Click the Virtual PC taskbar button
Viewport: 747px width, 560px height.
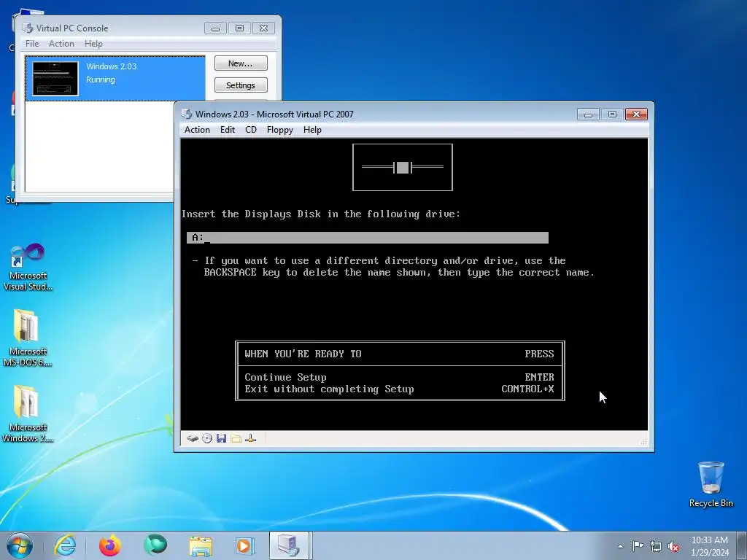(x=290, y=545)
